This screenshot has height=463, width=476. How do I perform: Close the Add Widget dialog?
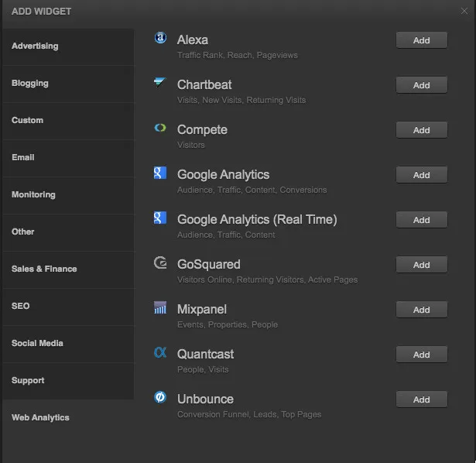464,12
